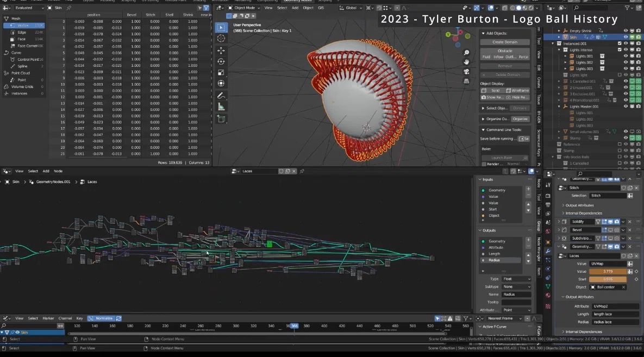Open the viewport Select menu
Viewport: 644px width, 357px height.
(x=282, y=8)
